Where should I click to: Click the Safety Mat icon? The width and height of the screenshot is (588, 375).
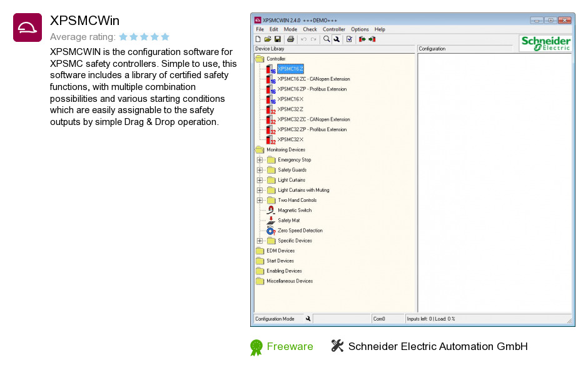[271, 220]
